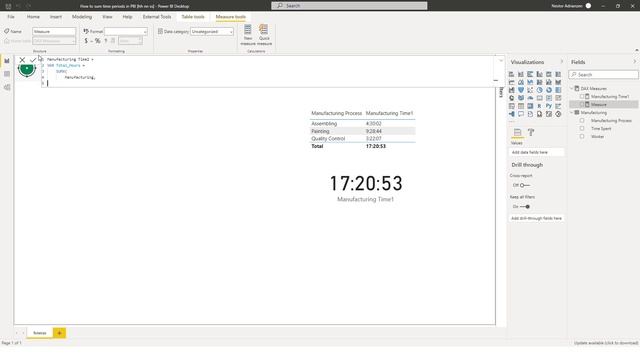Open the Format paint roller pane
Screen dimensions: 640x360
(531, 132)
